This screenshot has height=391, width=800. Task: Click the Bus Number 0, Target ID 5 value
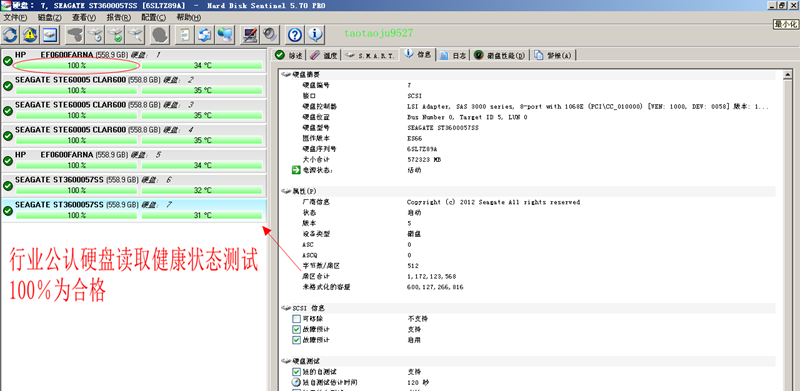pos(467,117)
